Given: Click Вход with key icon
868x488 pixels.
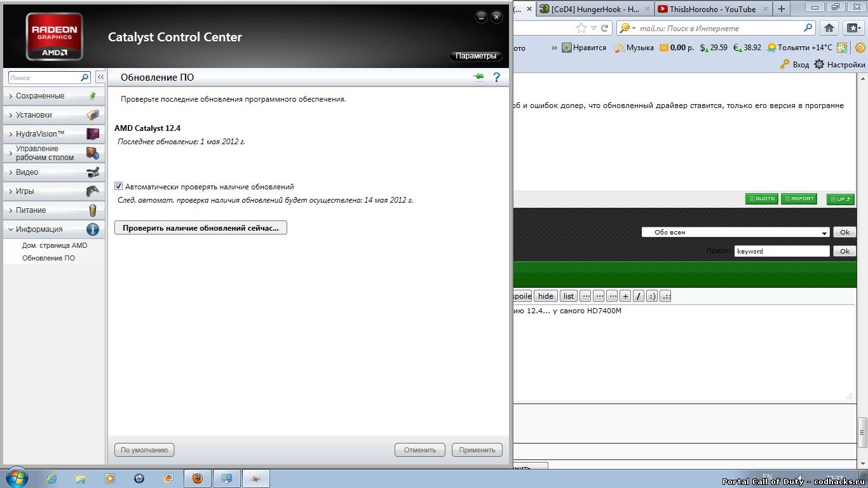Looking at the screenshot, I should 794,65.
